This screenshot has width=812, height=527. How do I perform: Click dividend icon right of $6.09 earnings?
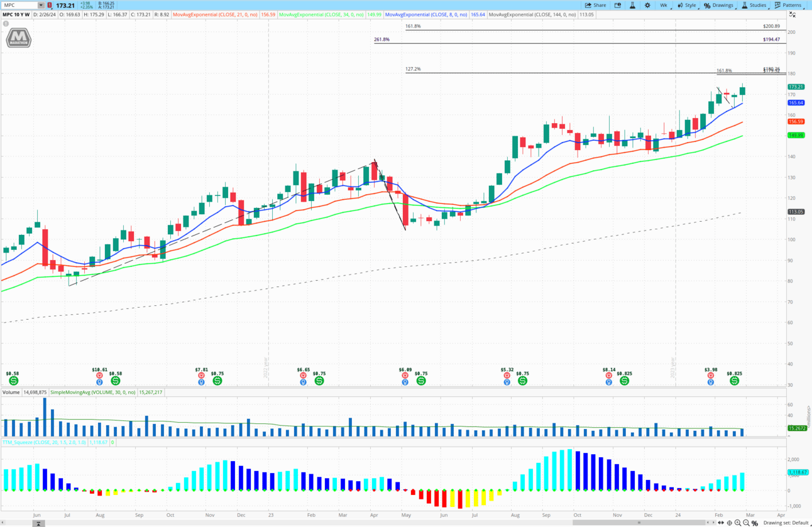[421, 381]
